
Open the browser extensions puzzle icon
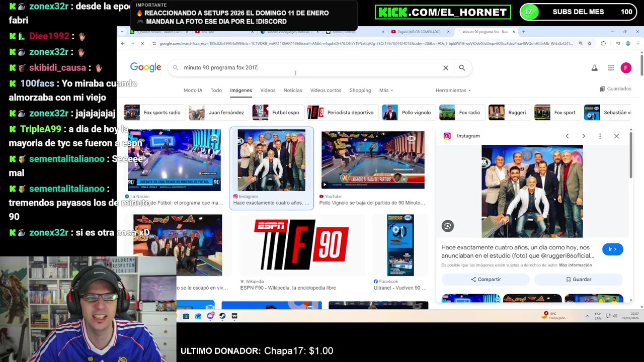click(x=603, y=44)
